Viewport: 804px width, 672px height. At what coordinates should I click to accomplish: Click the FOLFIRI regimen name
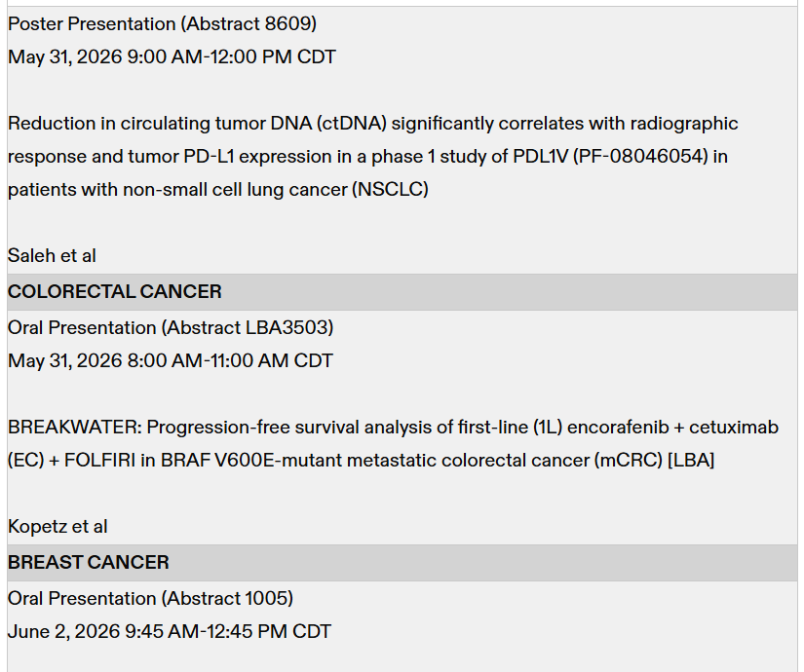[x=98, y=460]
